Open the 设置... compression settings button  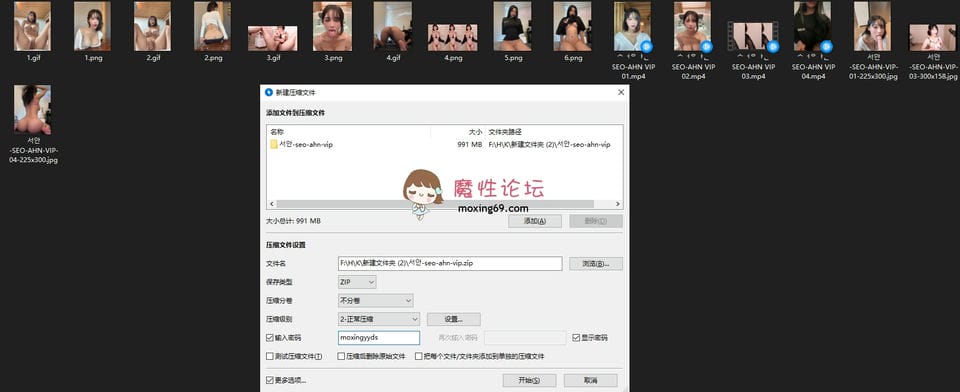point(454,319)
